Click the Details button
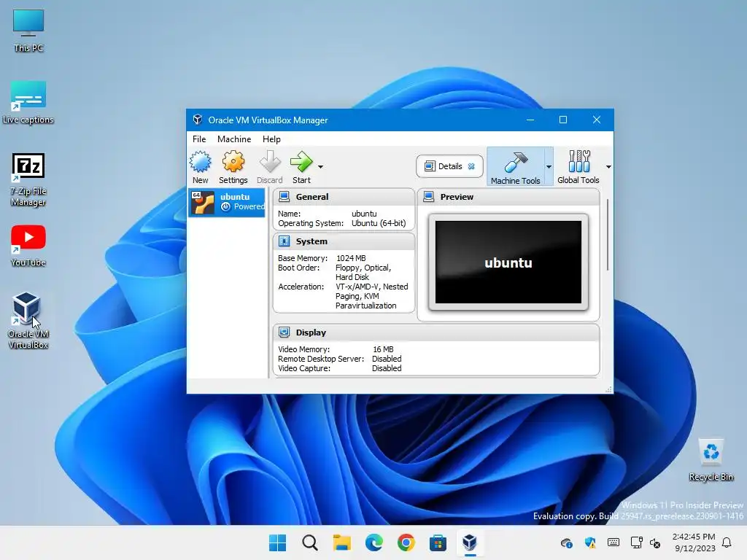The height and width of the screenshot is (560, 747). point(449,166)
